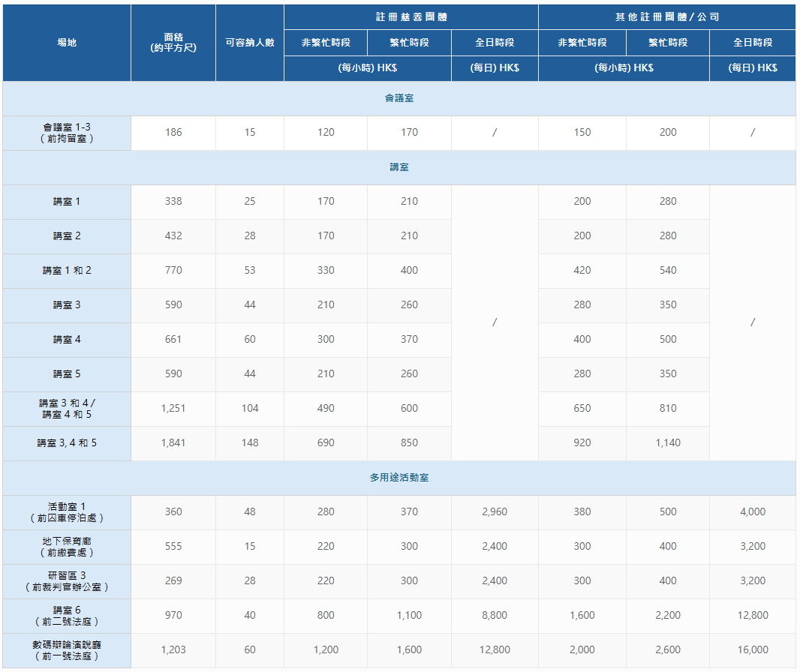The height and width of the screenshot is (672, 800).
Task: Select the charity peak rate 850
Action: click(409, 443)
